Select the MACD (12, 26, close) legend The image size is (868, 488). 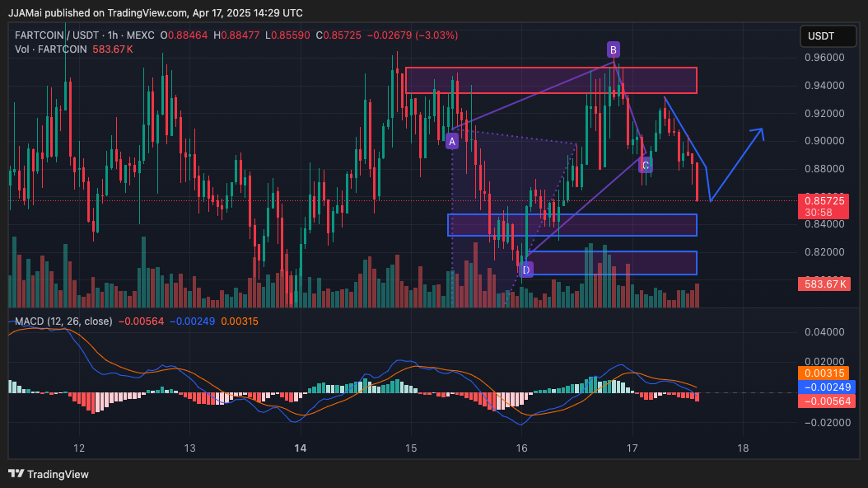[x=63, y=321]
